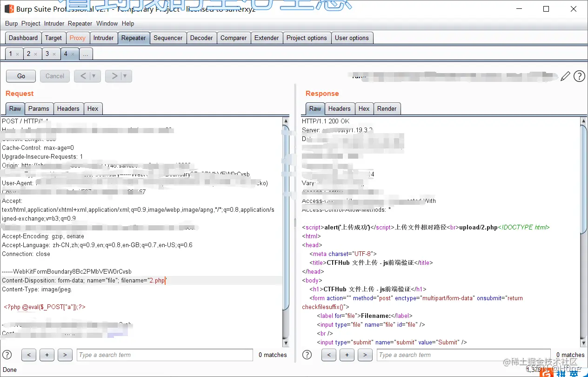
Task: Open response search help question icon
Action: click(x=307, y=355)
